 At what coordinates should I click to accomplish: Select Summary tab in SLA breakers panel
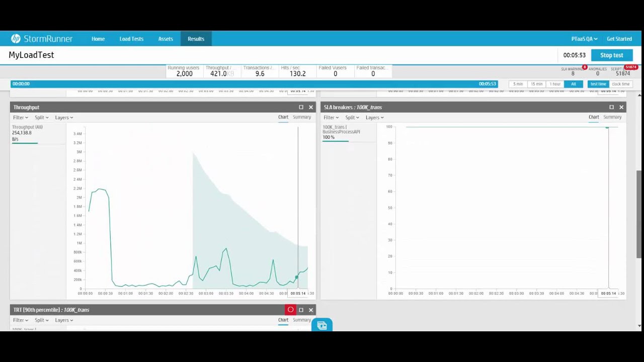(612, 117)
